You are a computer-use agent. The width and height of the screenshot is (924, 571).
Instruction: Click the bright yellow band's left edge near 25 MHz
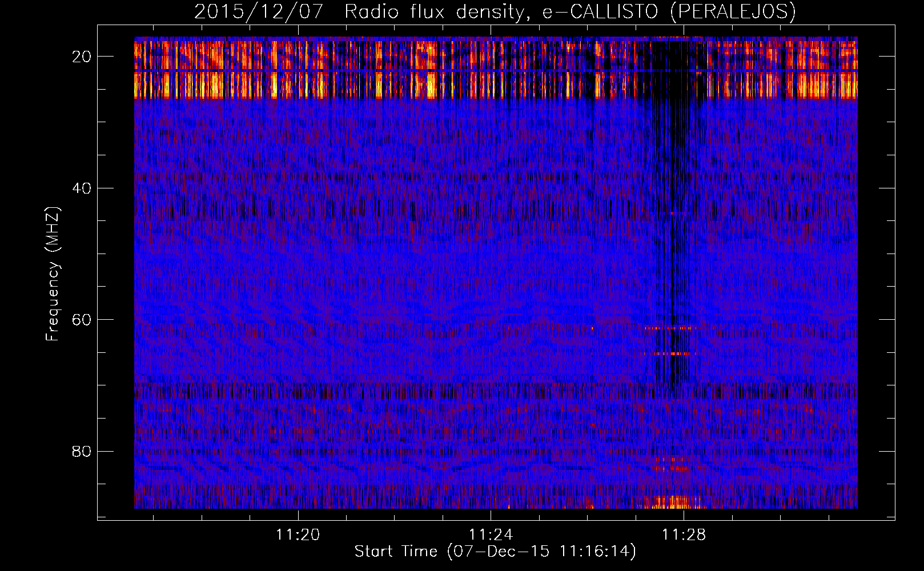138,86
